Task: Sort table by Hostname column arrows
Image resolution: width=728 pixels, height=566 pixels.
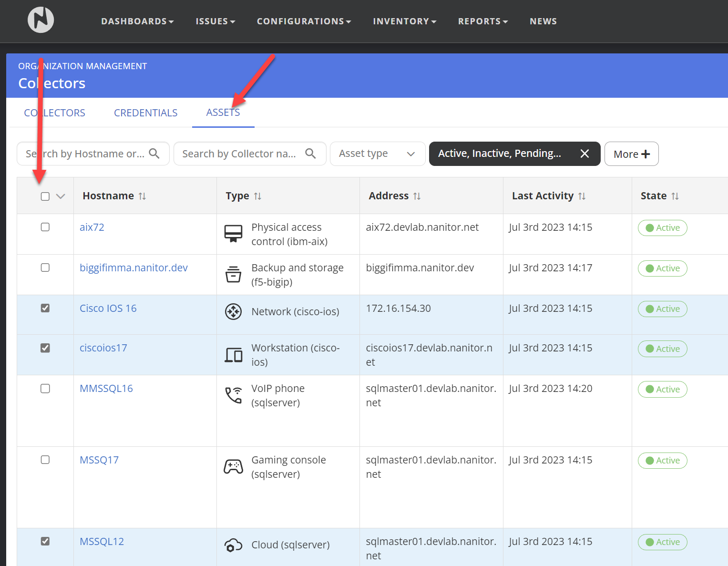Action: click(142, 196)
